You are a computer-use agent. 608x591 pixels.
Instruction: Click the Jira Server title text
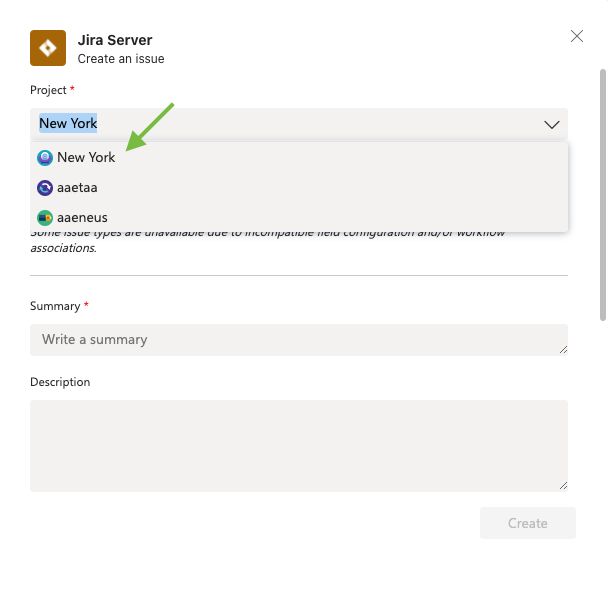click(115, 40)
